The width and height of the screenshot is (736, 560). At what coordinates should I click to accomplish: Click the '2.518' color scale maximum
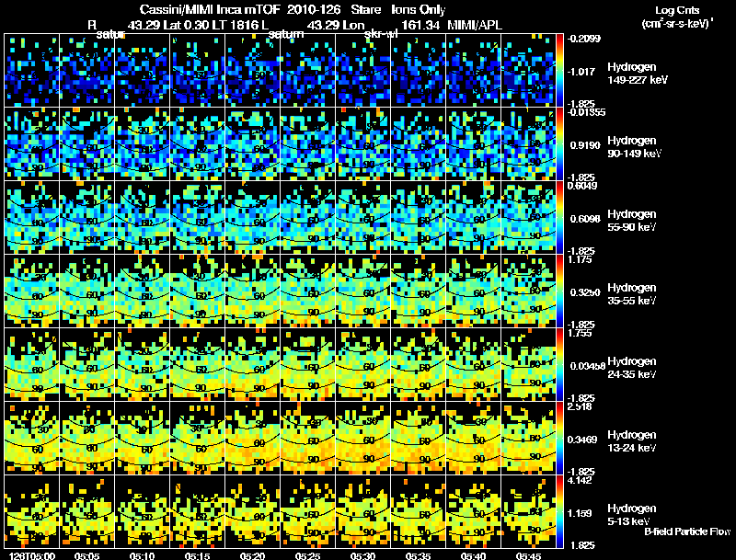pyautogui.click(x=580, y=406)
